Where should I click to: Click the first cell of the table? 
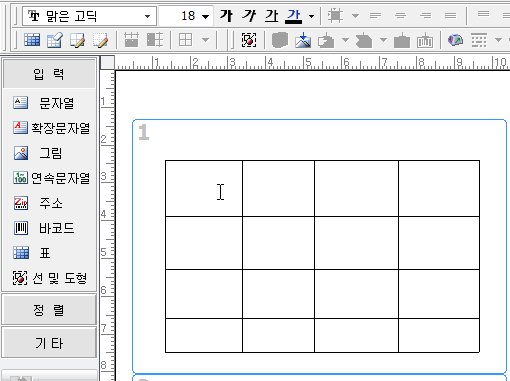[x=204, y=188]
